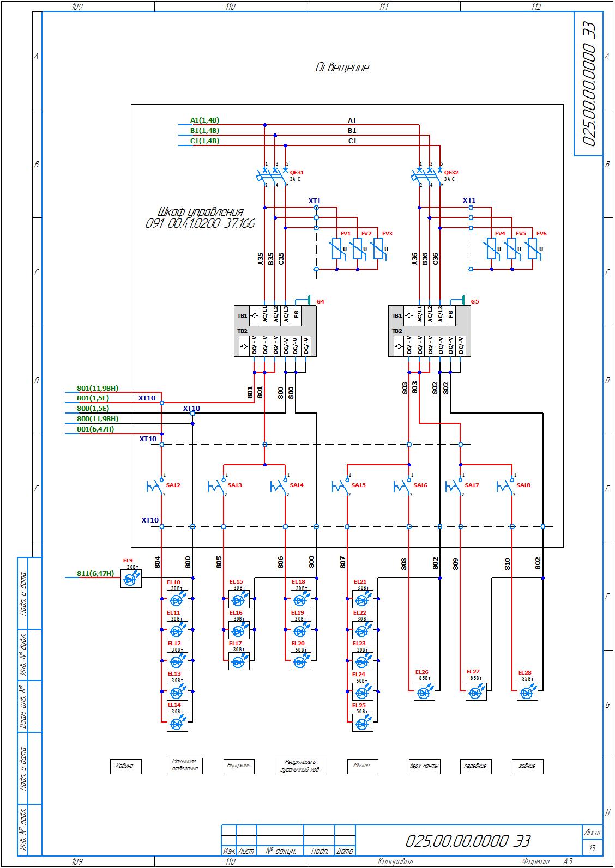Click the Освещение title text
Image resolution: width=615 pixels, height=868 pixels.
point(342,67)
